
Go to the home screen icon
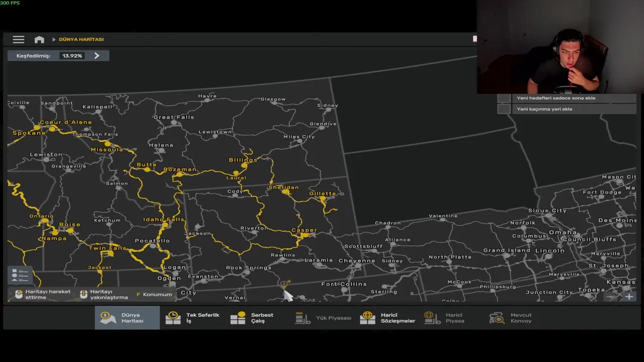39,40
